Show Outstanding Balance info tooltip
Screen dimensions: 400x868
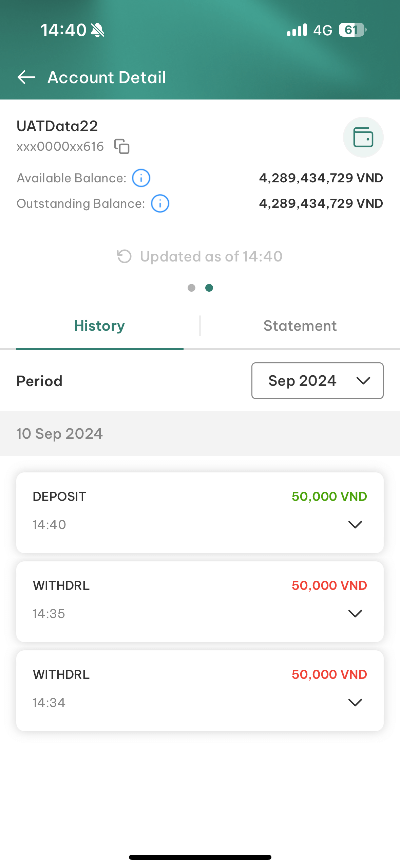point(160,203)
